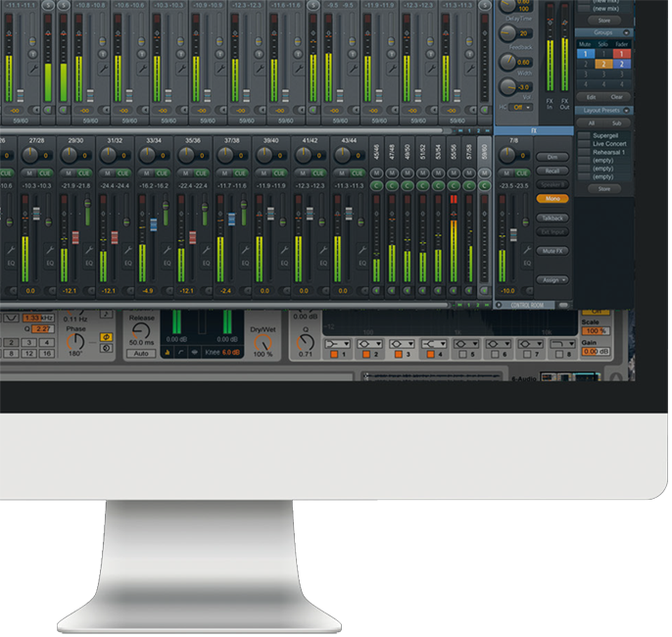
Task: Open EQ band 1 filter type dropdown
Action: pos(337,344)
